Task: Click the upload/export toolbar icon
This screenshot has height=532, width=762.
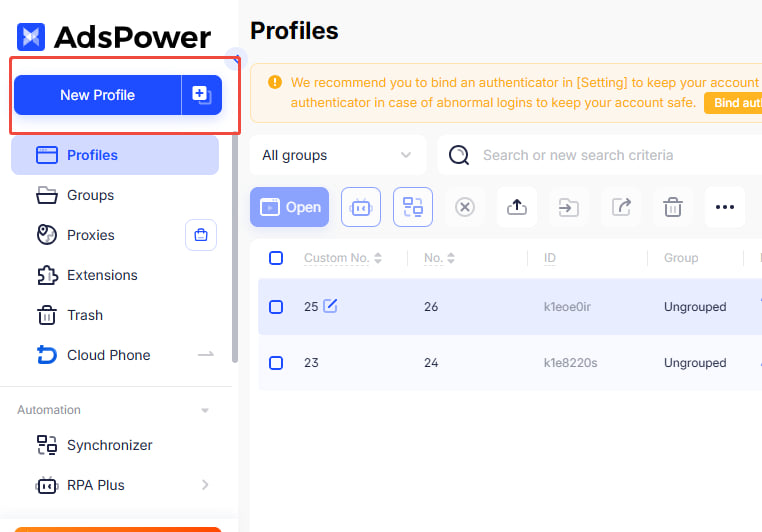Action: click(x=517, y=207)
